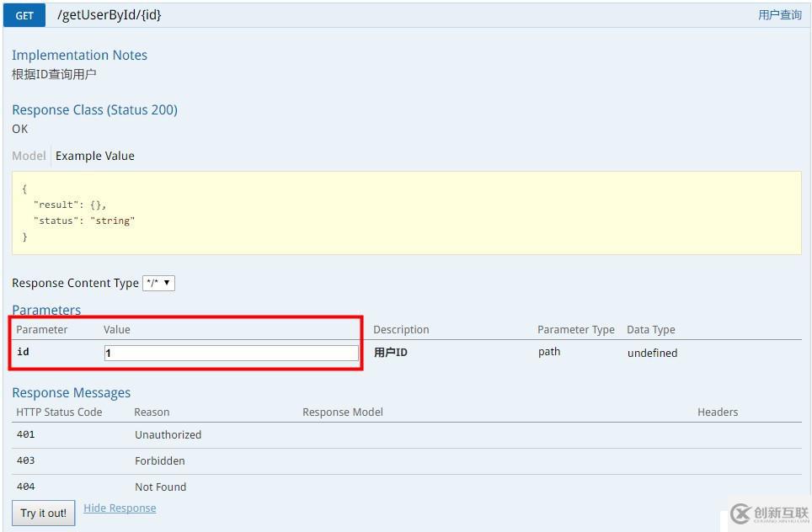The image size is (812, 532).
Task: Click the Value column header
Action: click(x=117, y=330)
